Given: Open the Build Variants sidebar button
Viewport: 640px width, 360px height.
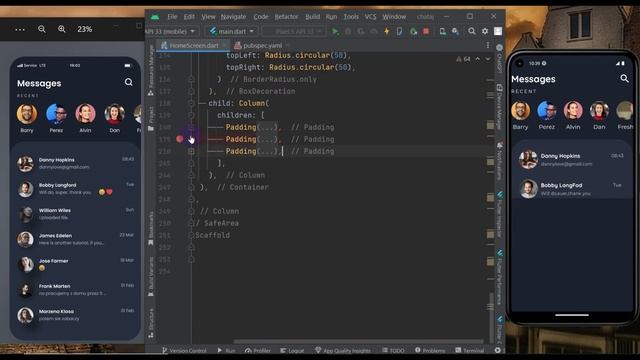Looking at the screenshot, I should click(x=151, y=276).
